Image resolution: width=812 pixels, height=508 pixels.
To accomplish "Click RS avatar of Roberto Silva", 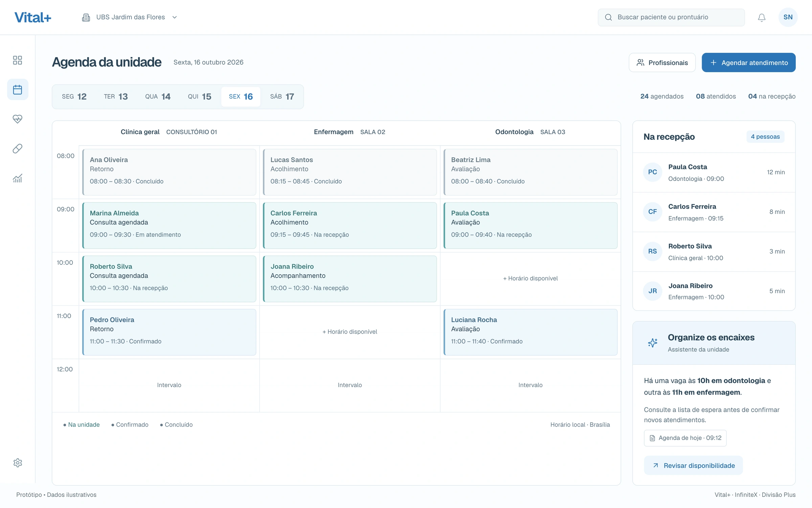I will tap(653, 251).
